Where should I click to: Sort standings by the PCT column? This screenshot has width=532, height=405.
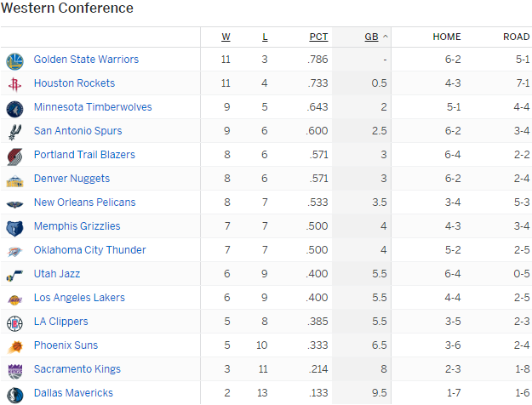point(318,37)
